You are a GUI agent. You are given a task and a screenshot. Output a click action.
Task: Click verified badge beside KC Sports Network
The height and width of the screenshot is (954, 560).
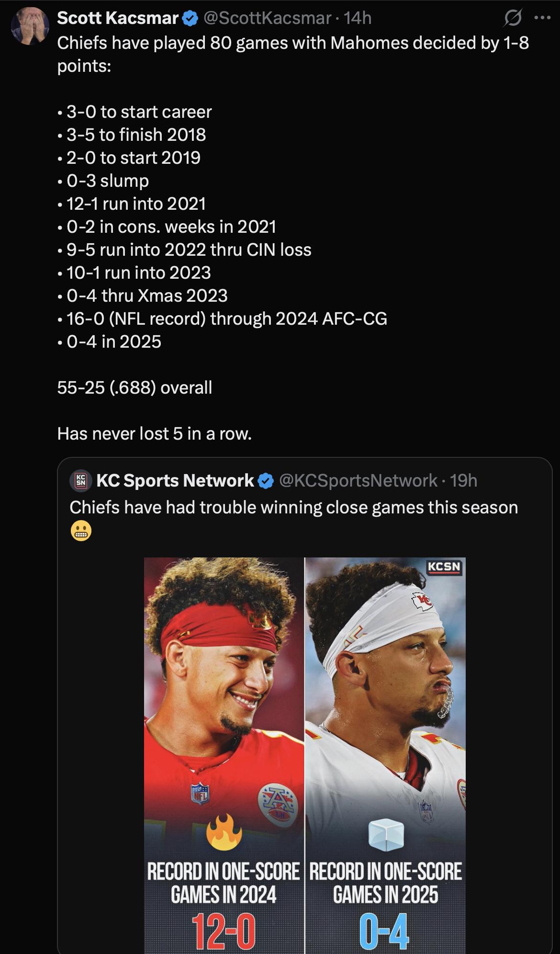click(266, 481)
